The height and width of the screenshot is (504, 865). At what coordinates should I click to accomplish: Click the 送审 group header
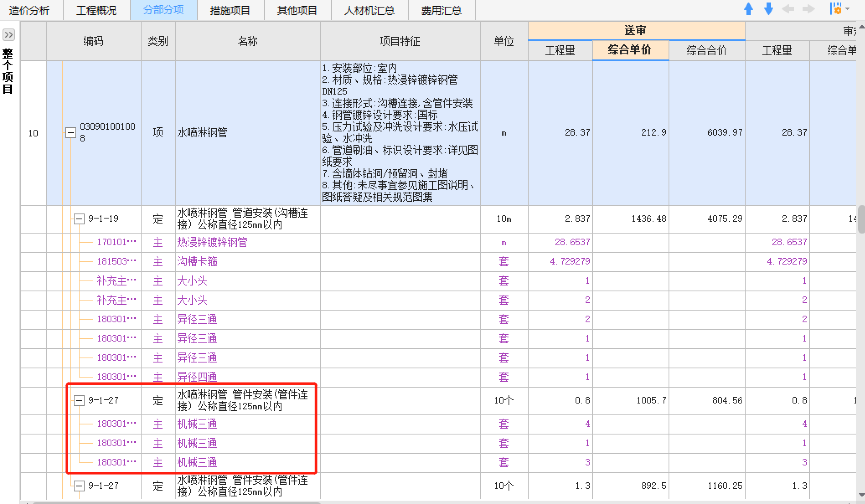[x=636, y=31]
